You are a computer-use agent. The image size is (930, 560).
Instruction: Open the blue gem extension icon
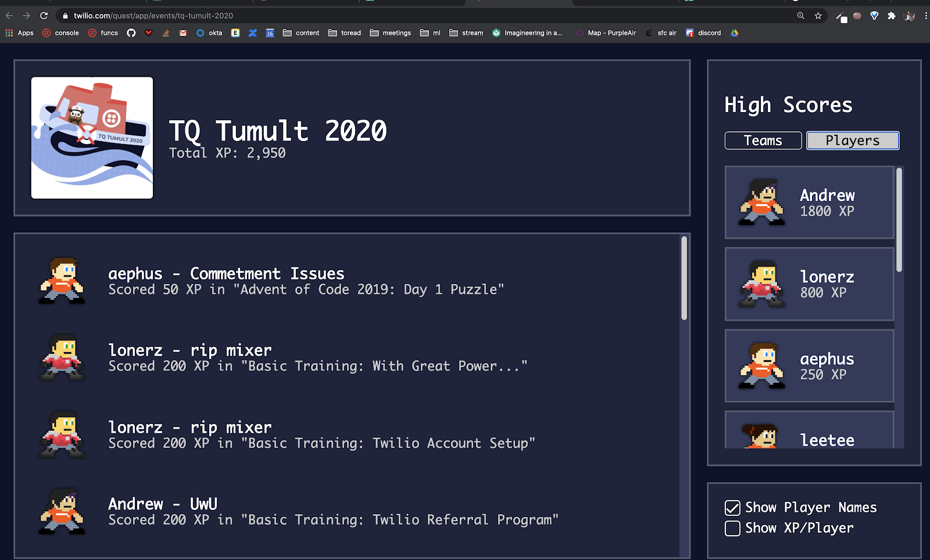[874, 16]
